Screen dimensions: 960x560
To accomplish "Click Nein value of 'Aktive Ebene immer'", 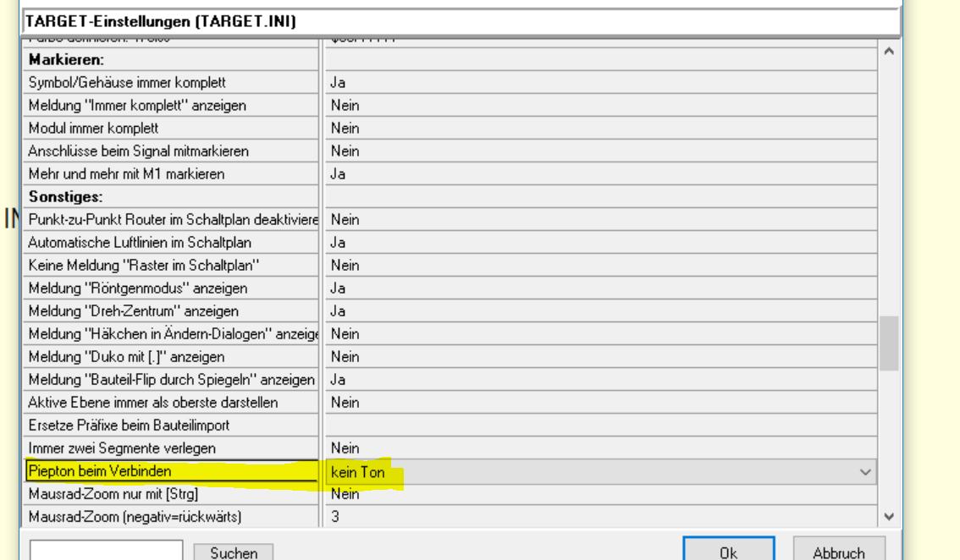I will [601, 402].
